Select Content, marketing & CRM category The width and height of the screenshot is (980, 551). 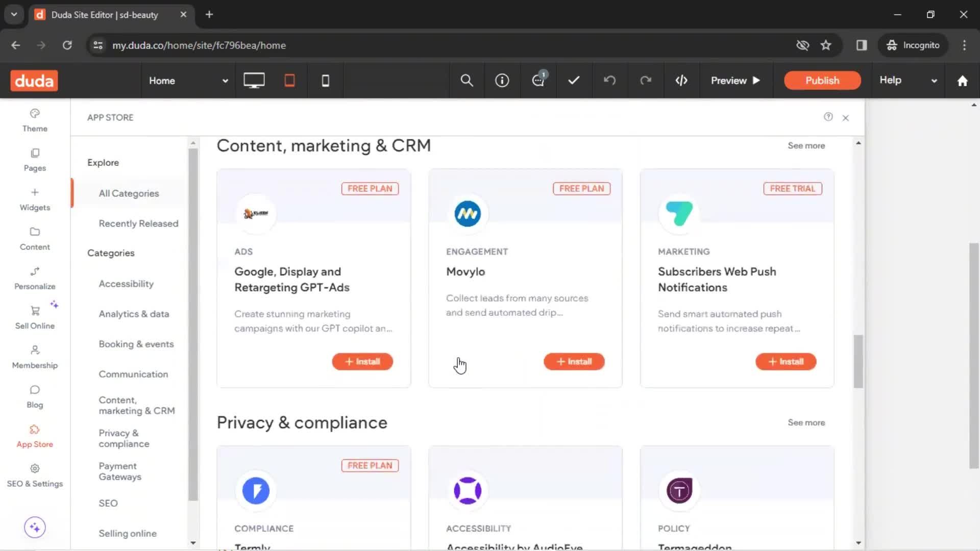tap(137, 405)
